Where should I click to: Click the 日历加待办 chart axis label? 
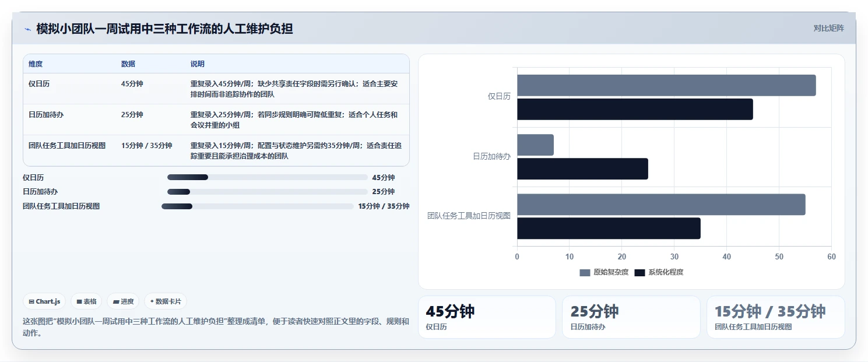point(491,156)
